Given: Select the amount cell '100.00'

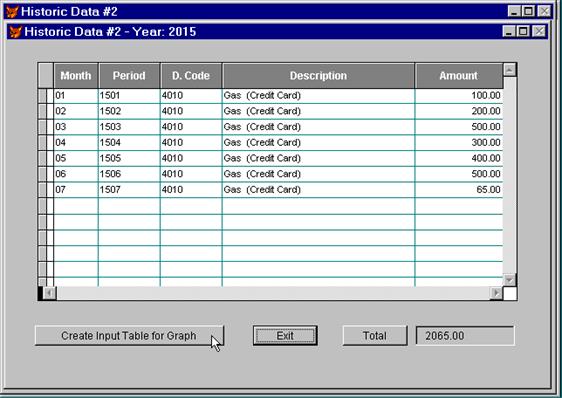Looking at the screenshot, I should click(x=459, y=96).
